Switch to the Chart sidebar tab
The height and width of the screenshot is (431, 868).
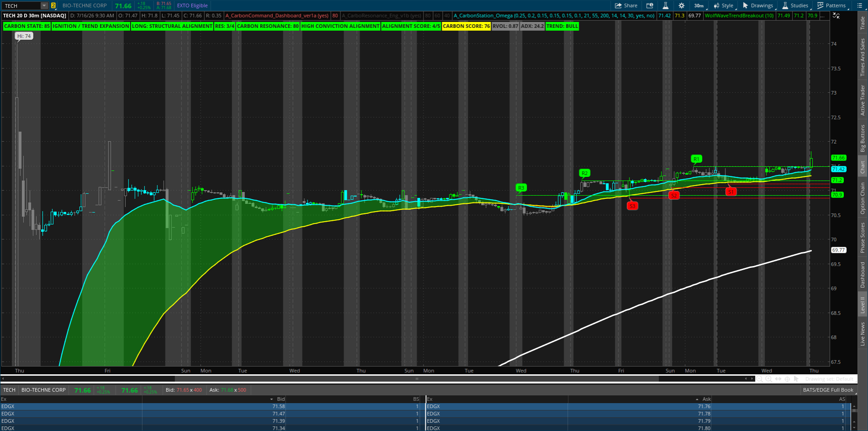[863, 167]
